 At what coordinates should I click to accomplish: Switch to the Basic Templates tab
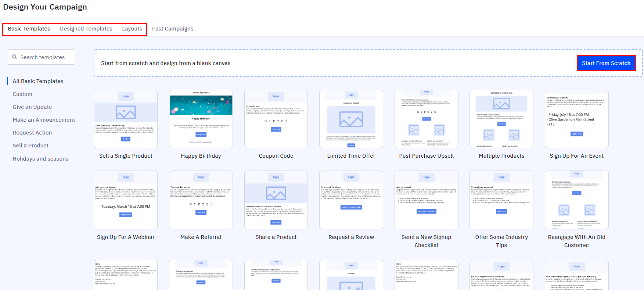point(29,29)
